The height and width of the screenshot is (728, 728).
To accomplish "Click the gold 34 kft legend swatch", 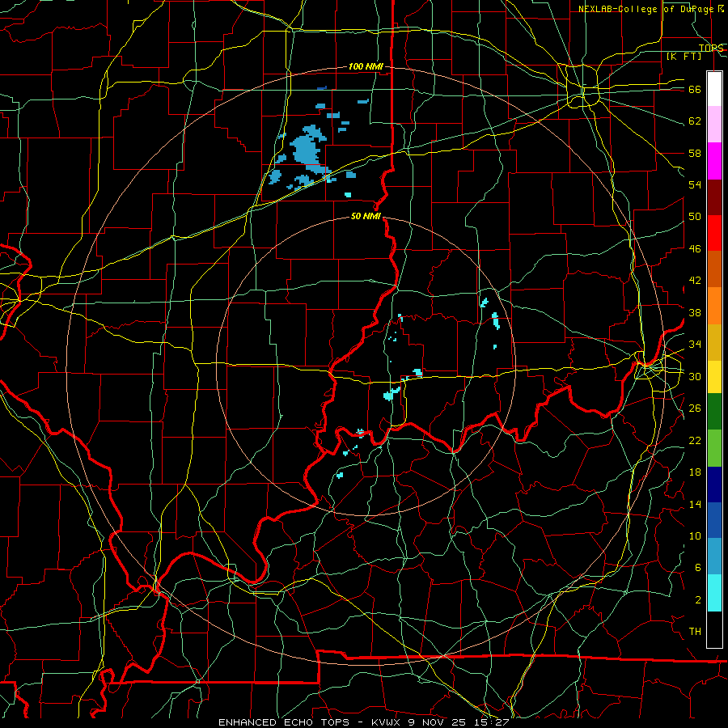I will (x=714, y=342).
